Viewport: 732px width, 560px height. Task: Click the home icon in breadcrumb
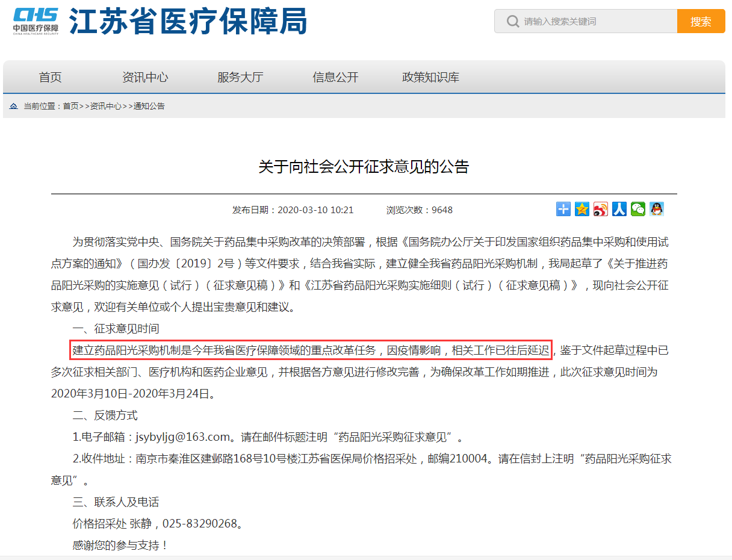point(14,106)
